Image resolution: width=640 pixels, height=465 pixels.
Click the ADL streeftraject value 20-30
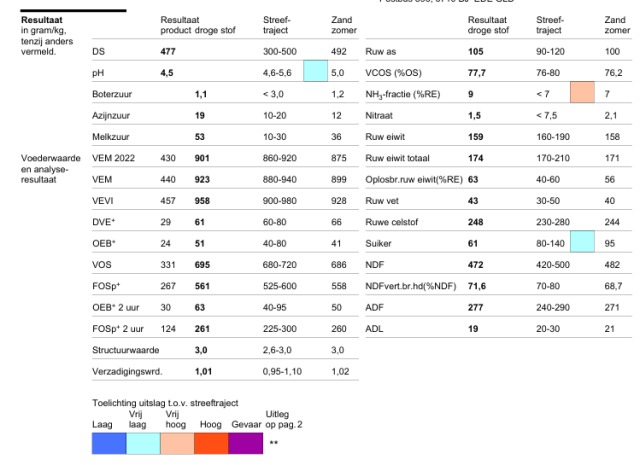548,329
